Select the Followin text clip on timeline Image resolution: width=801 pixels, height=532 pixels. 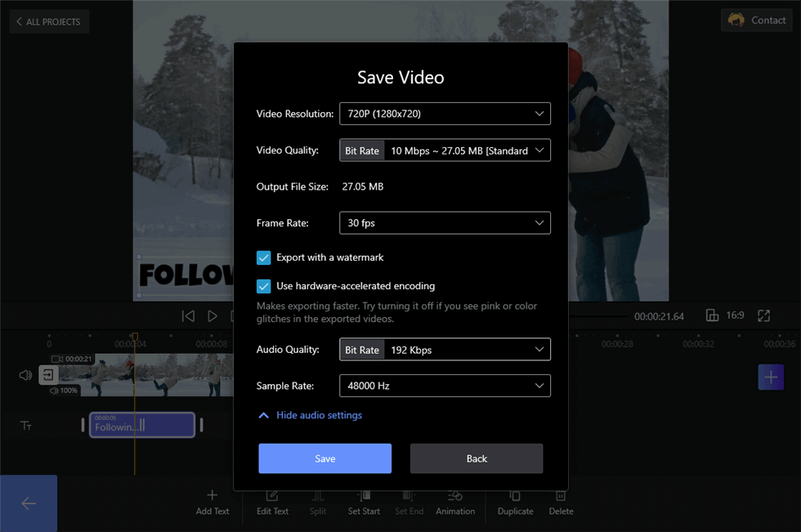pos(142,425)
